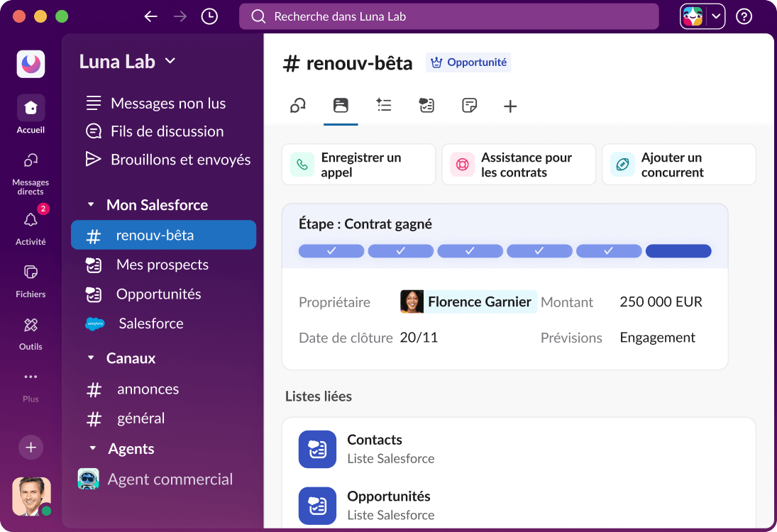Screen dimensions: 777x532
Task: Collapse the Mon Salesforce section
Action: [92, 205]
